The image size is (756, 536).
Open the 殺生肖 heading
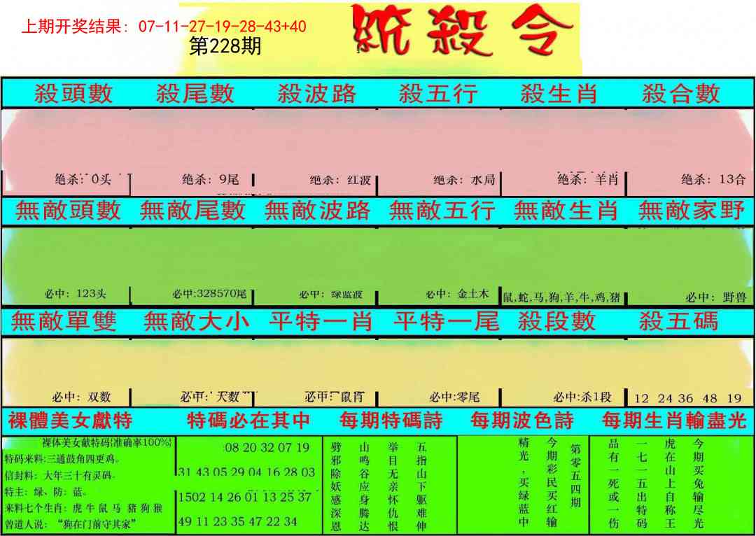point(559,93)
